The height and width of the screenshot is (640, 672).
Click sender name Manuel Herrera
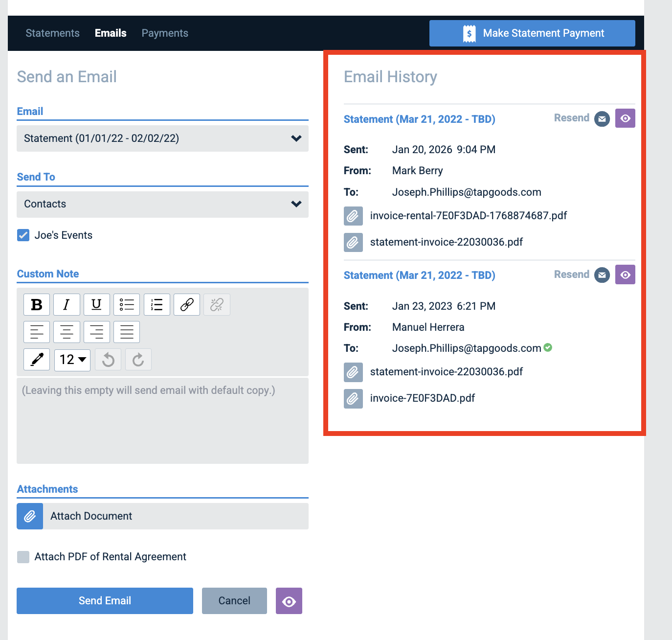pos(428,327)
